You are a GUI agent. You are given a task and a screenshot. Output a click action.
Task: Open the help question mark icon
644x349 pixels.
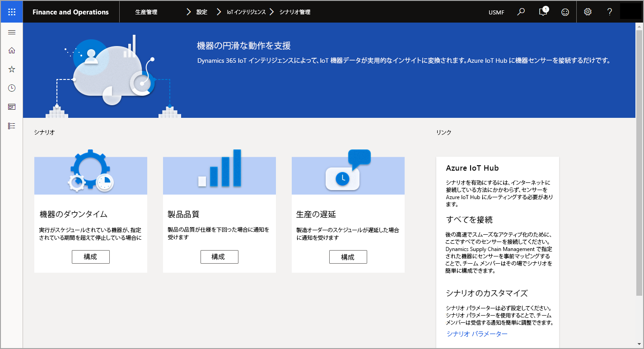[x=609, y=12]
